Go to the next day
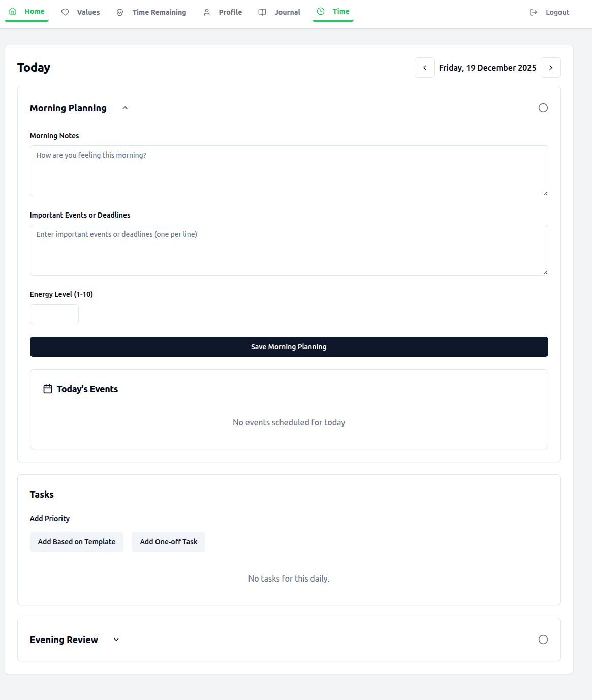The width and height of the screenshot is (592, 700). [x=551, y=68]
